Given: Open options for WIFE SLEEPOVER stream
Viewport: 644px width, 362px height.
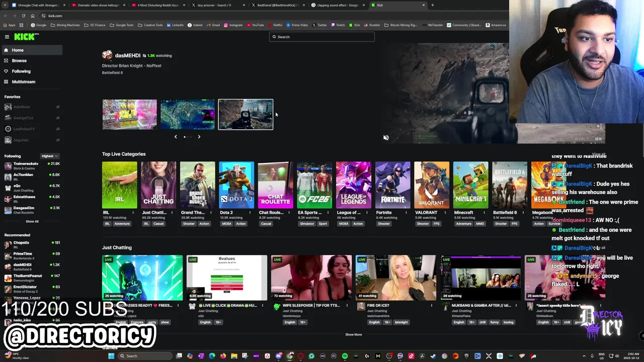Looking at the screenshot, I should [x=347, y=305].
